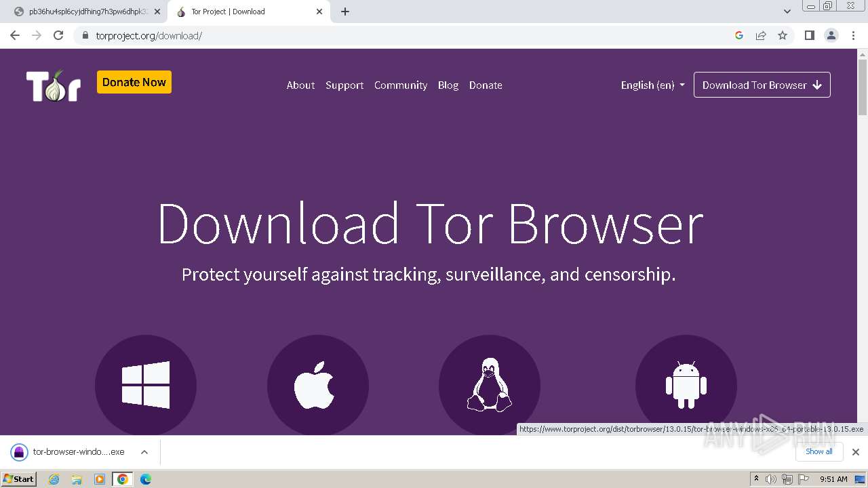
Task: Click the address bar URL field
Action: pos(407,35)
